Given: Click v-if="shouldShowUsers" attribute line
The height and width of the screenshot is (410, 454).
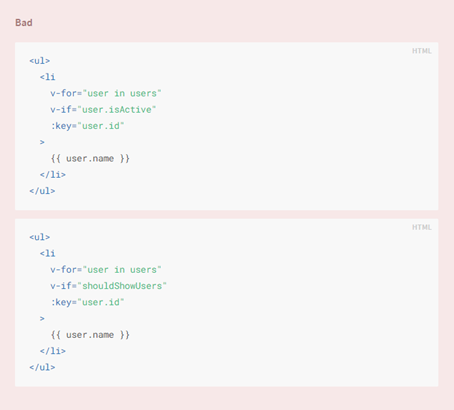Looking at the screenshot, I should (x=108, y=286).
